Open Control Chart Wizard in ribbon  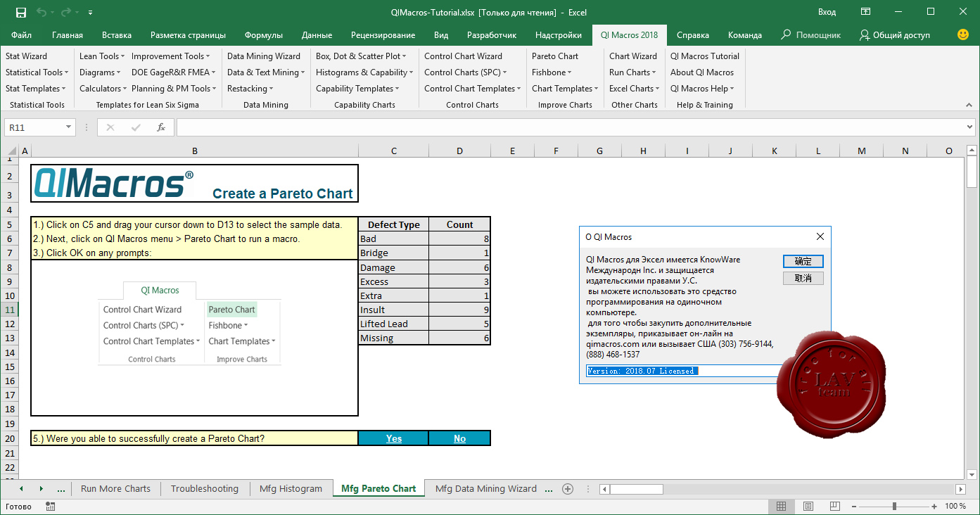click(463, 56)
